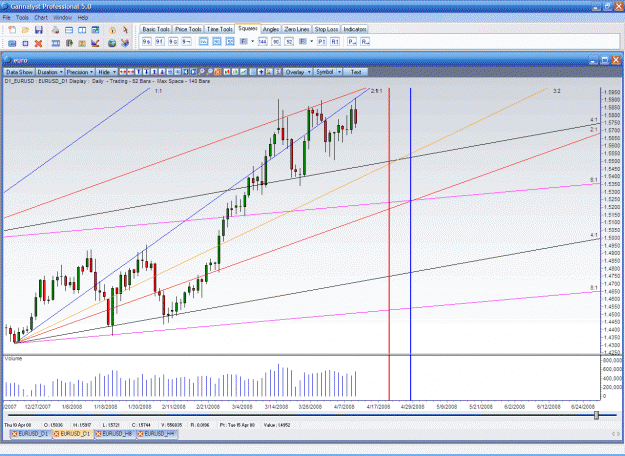625x456 pixels.
Task: Click the New document icon in main toolbar
Action: click(x=12, y=30)
